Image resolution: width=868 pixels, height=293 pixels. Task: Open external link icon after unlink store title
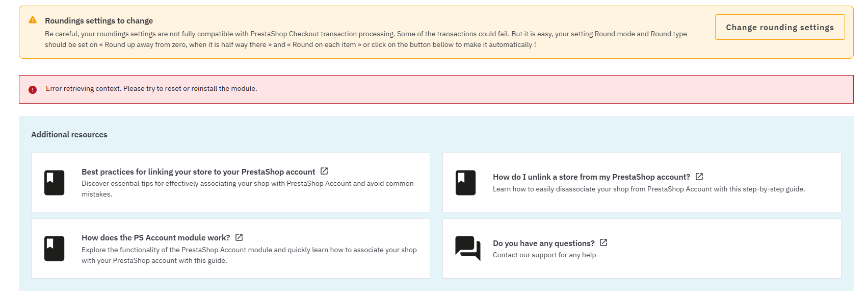(699, 177)
